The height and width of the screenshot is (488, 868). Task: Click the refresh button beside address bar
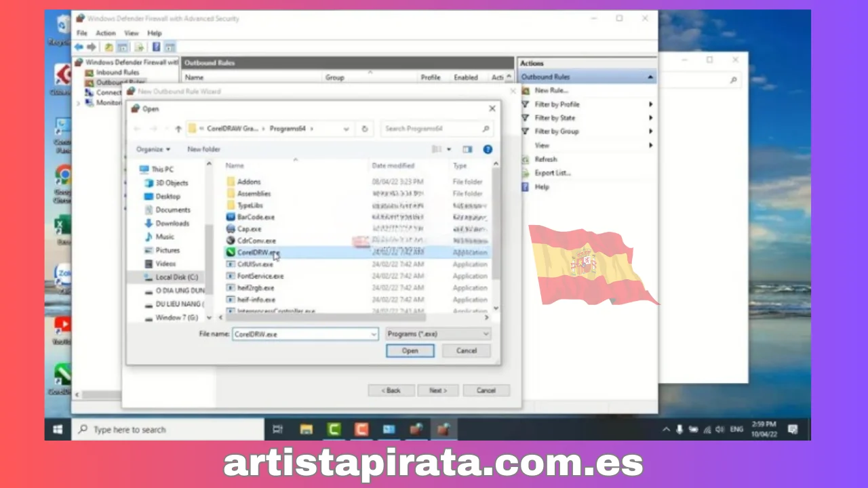[x=365, y=129]
